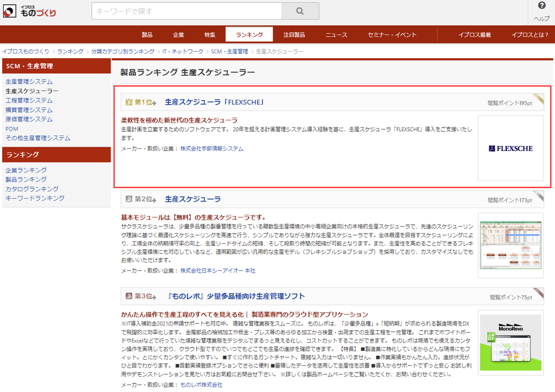Open 製品ランキング in the sidebar

coord(26,179)
